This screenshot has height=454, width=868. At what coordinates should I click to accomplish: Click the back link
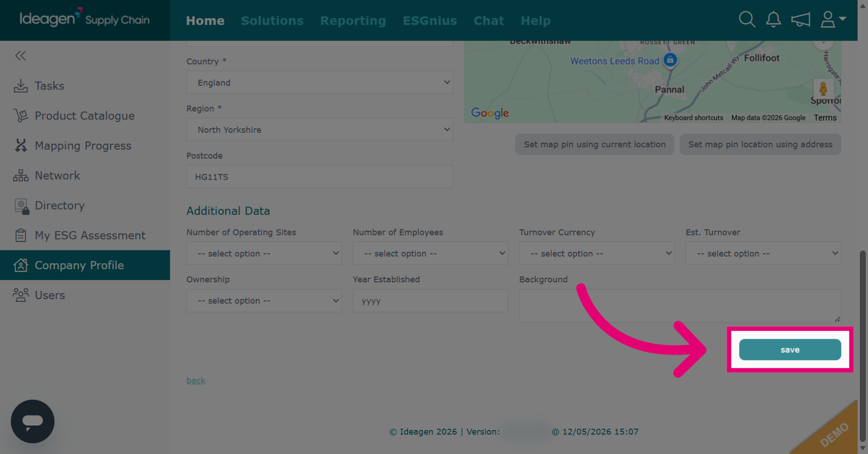coord(196,380)
